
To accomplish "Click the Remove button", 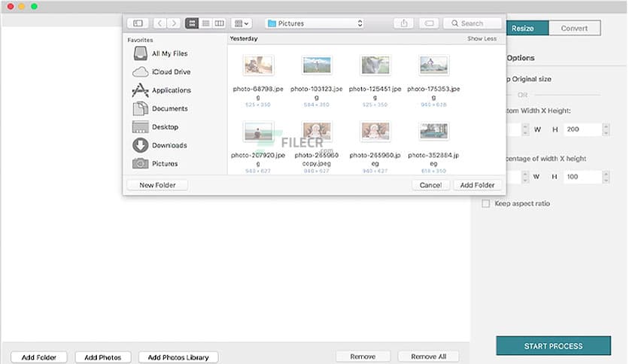I will (363, 356).
